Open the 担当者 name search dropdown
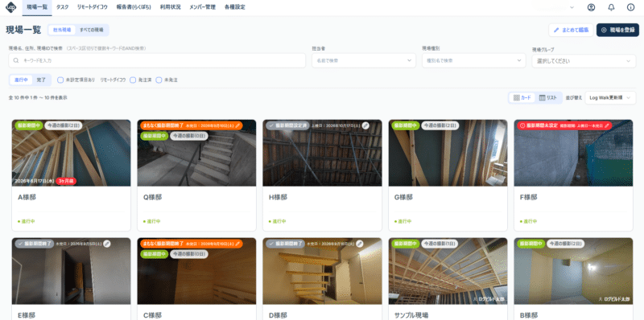Viewport: 644px width, 320px height. tap(364, 60)
